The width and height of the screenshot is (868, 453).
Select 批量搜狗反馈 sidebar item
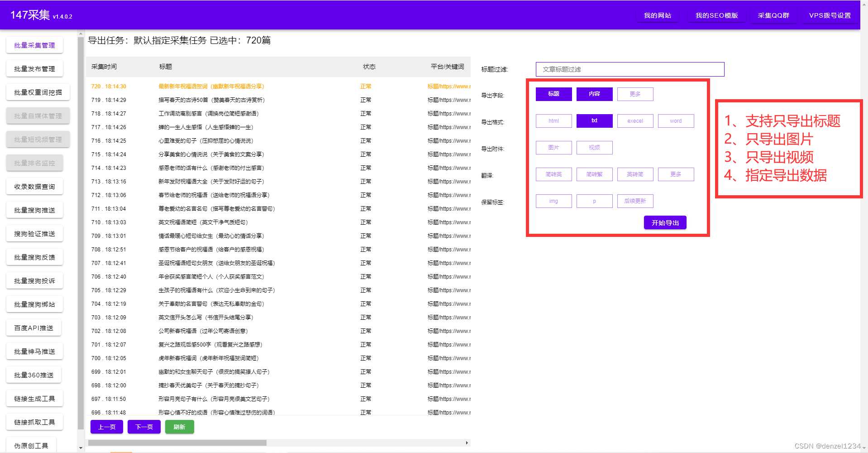tap(34, 257)
